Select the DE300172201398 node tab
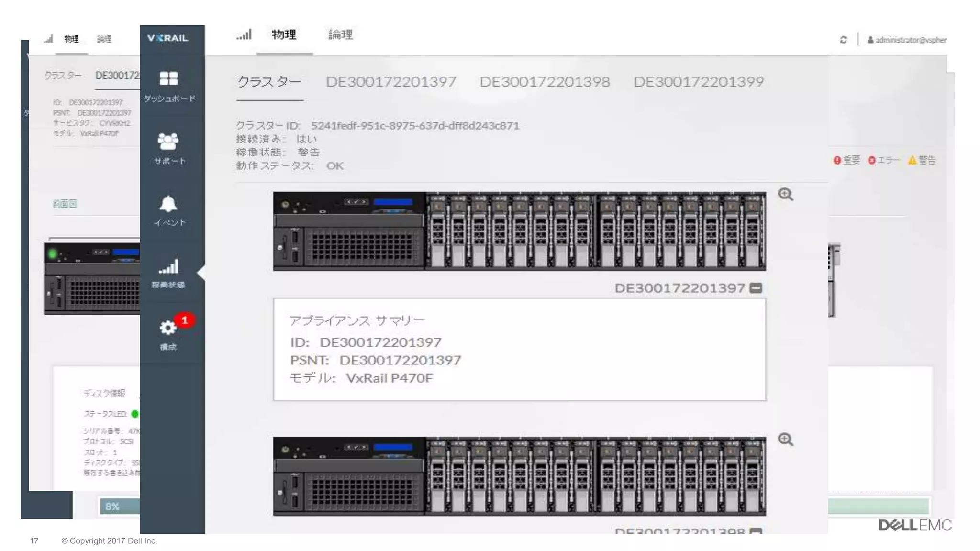The image size is (980, 551). (x=545, y=82)
